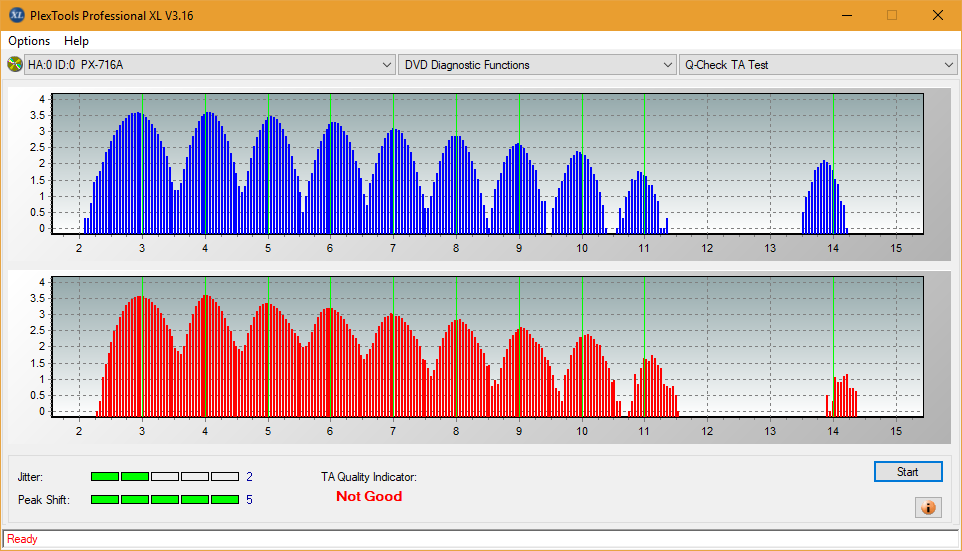Click the Ready status bar text

point(22,539)
